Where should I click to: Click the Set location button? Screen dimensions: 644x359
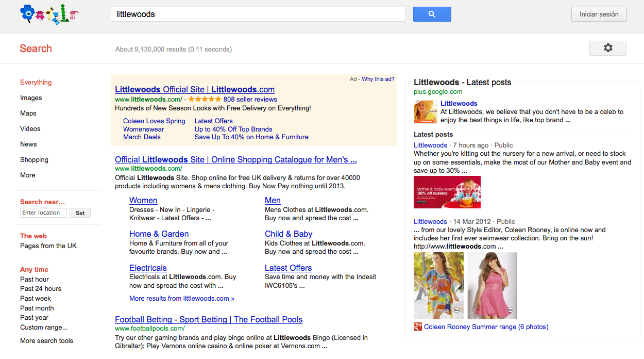[80, 213]
